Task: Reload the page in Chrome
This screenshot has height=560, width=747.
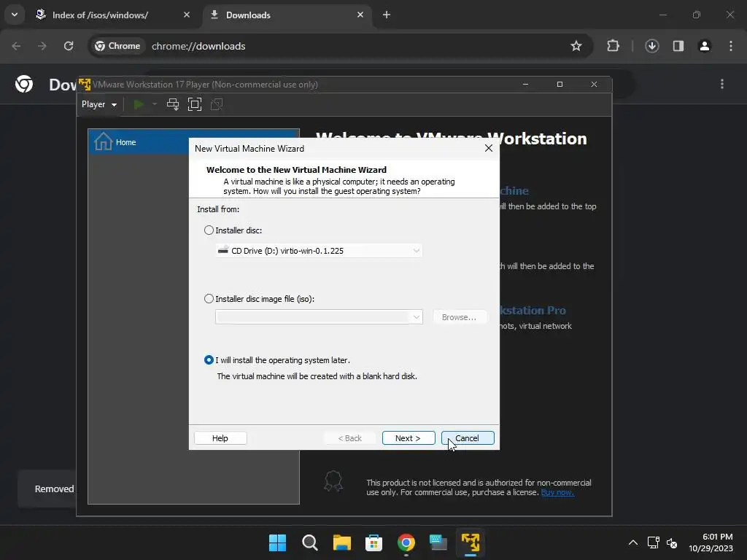Action: pyautogui.click(x=69, y=46)
